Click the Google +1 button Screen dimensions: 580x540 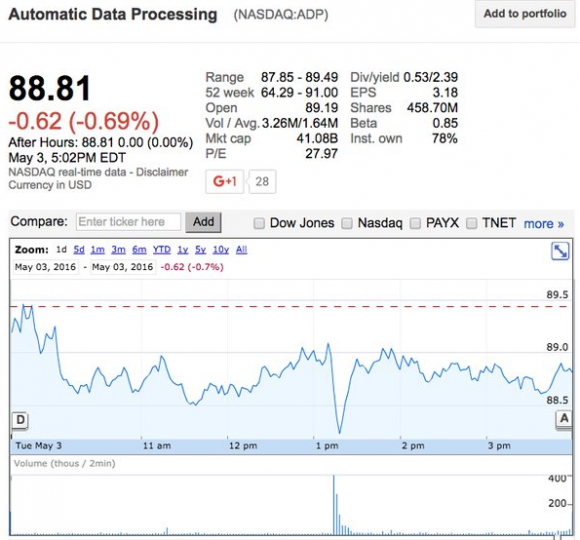tap(225, 182)
